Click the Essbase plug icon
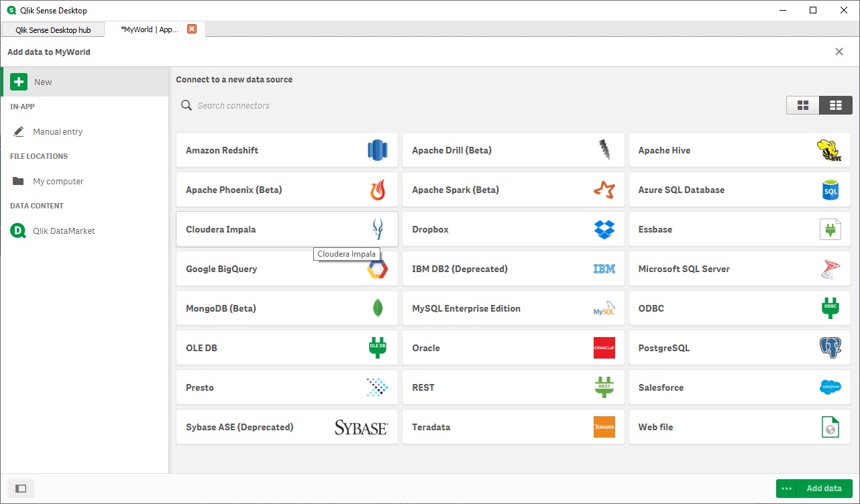The height and width of the screenshot is (504, 860). coord(830,229)
